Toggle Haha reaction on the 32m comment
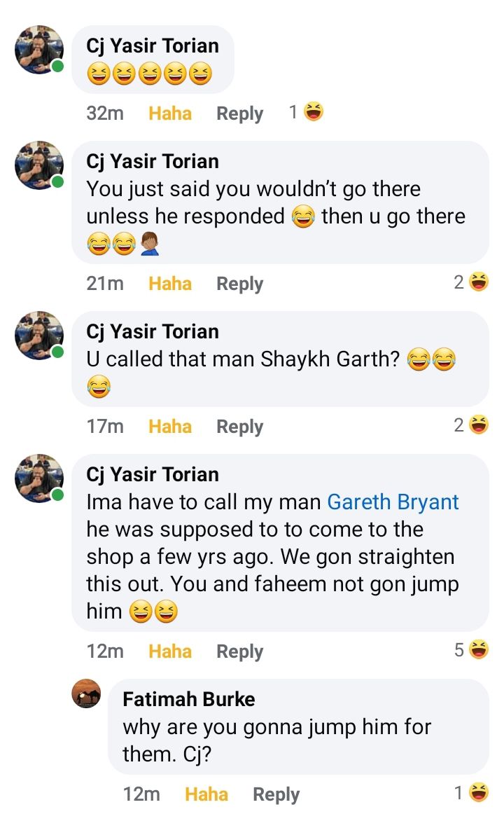The image size is (504, 821). 170,113
